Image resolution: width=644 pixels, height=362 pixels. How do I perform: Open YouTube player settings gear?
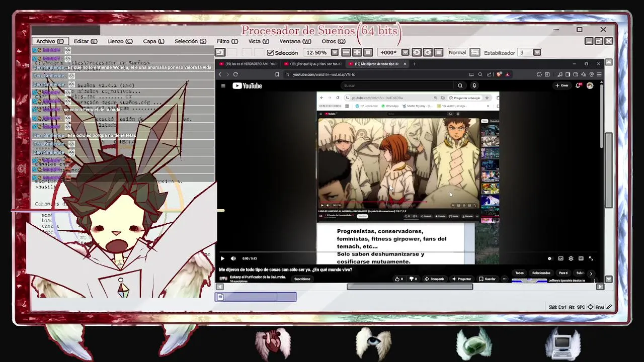click(x=571, y=258)
